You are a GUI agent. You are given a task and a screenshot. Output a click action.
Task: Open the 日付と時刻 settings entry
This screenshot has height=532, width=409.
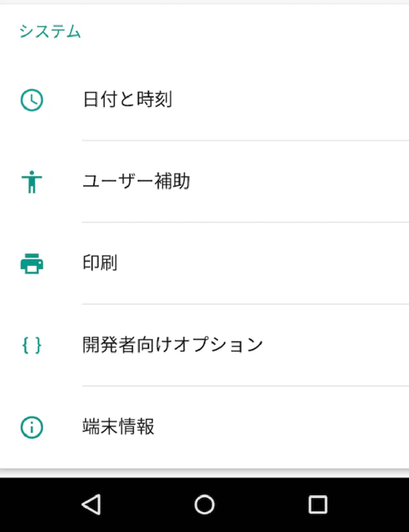tap(128, 99)
